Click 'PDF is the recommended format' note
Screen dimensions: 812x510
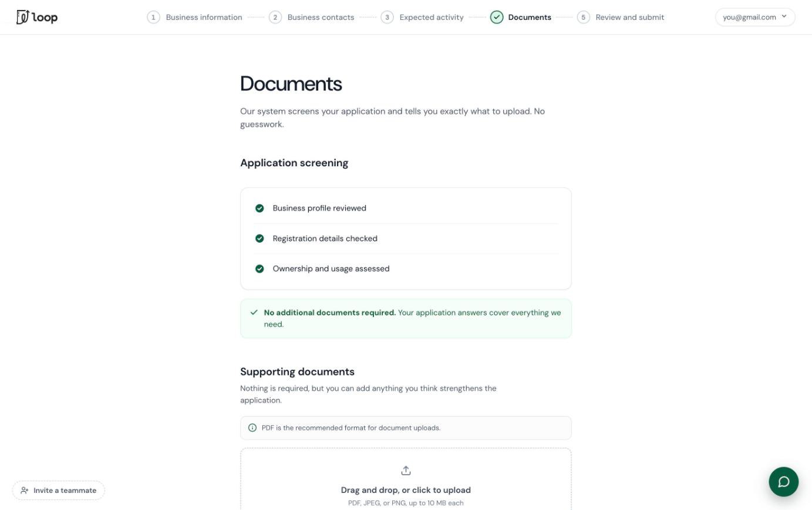pos(351,428)
